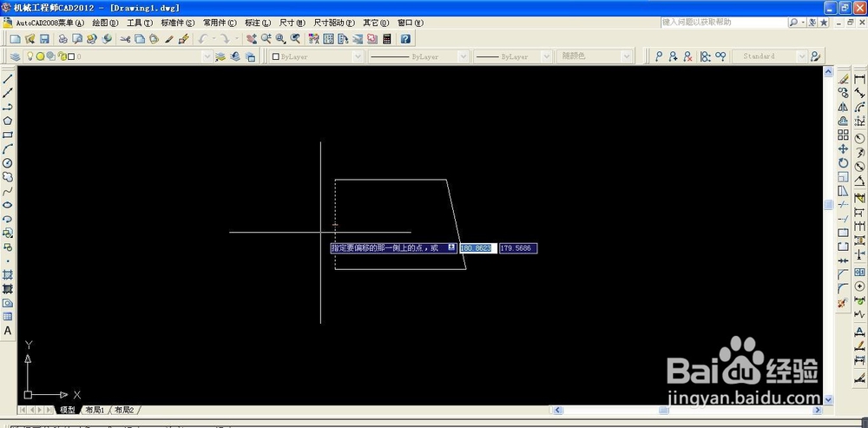Select the Explode tool

click(x=843, y=303)
